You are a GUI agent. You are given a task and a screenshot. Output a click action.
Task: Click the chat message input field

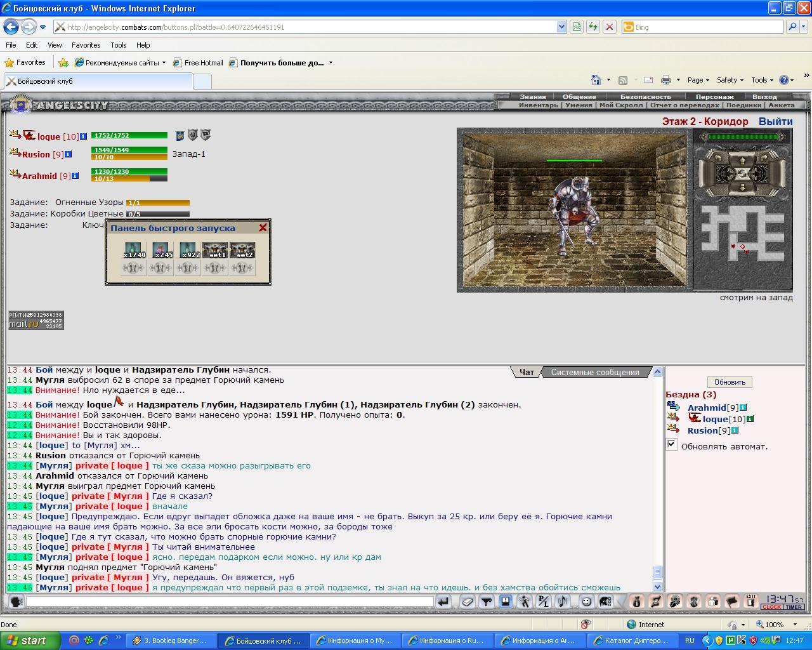click(230, 601)
